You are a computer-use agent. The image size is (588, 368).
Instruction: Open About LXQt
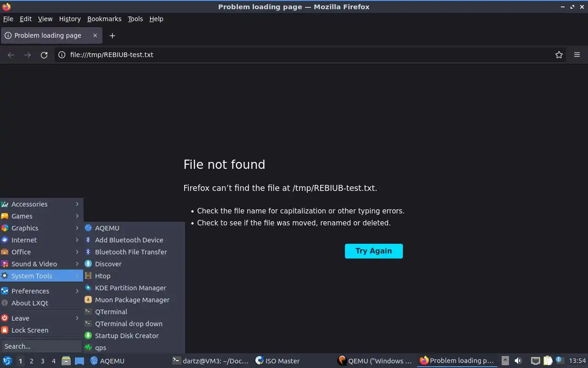click(x=41, y=303)
